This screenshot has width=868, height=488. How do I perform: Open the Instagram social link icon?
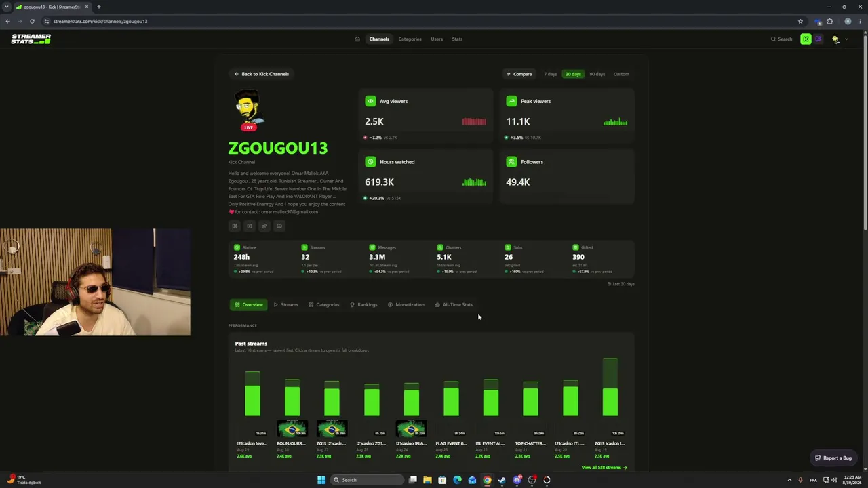click(250, 226)
